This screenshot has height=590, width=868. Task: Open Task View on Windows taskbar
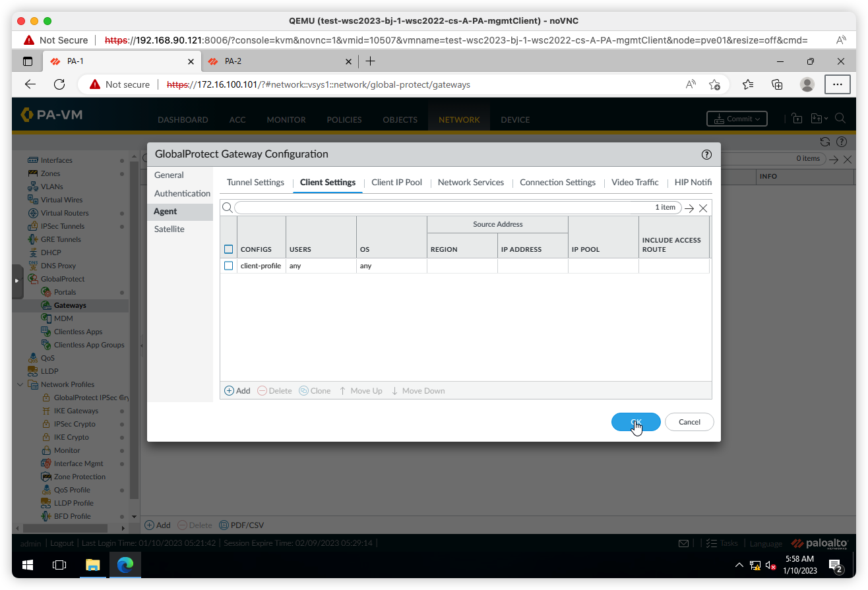coord(59,565)
